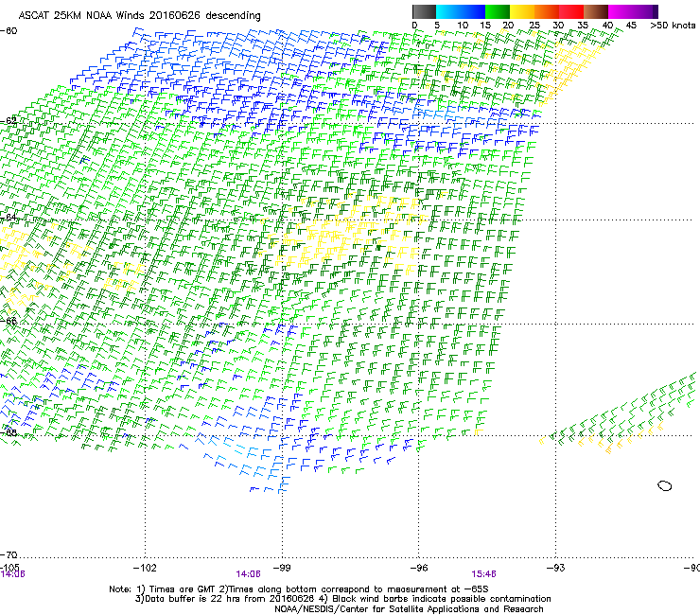This screenshot has width=700, height=615.
Task: Click the gray 0-5 knots color segment
Action: click(x=424, y=11)
